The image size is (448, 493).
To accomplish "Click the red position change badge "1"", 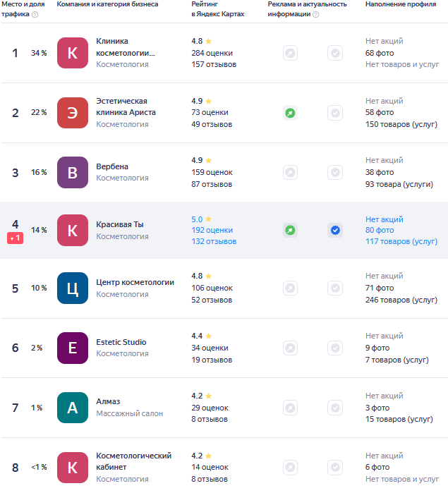I will 15,238.
